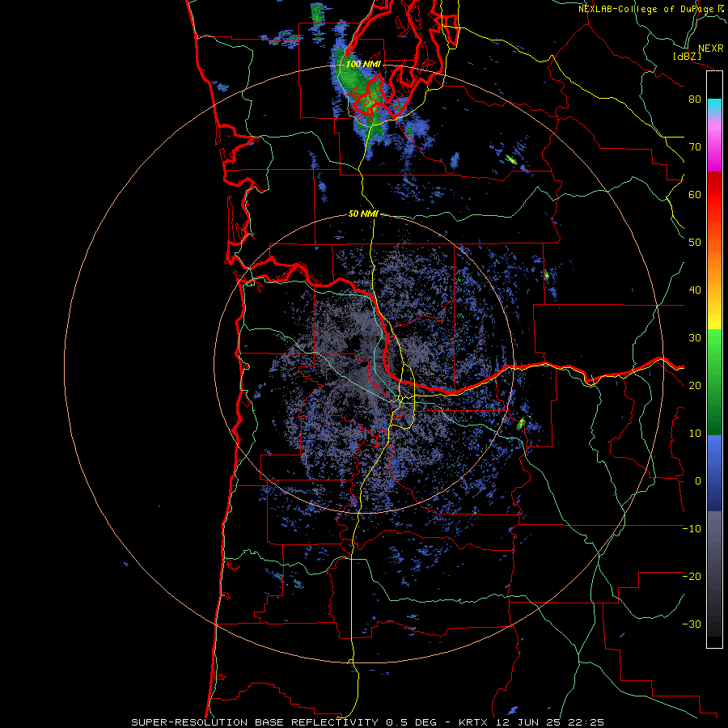Click the 30 value on the dBZ scale
Image resolution: width=728 pixels, height=728 pixels.
(x=695, y=338)
